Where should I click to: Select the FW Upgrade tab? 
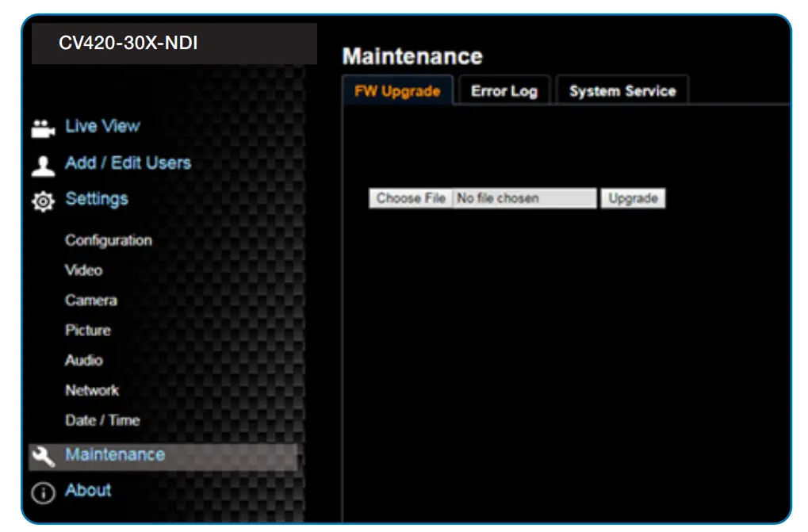(x=397, y=90)
